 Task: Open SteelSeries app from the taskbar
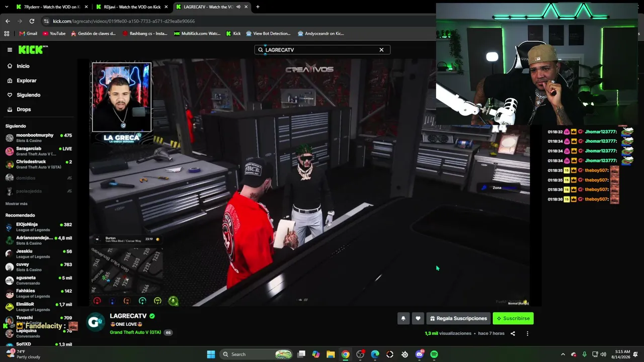click(405, 354)
